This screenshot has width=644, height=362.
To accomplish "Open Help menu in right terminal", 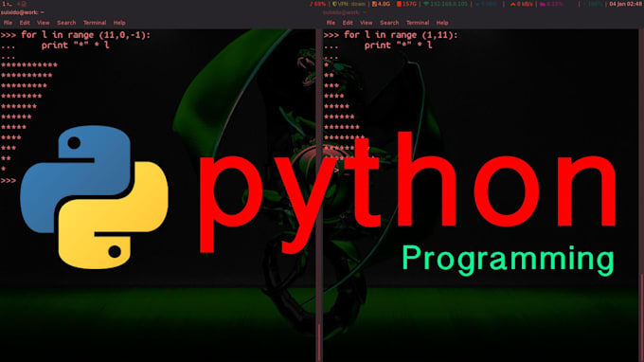I will (442, 23).
